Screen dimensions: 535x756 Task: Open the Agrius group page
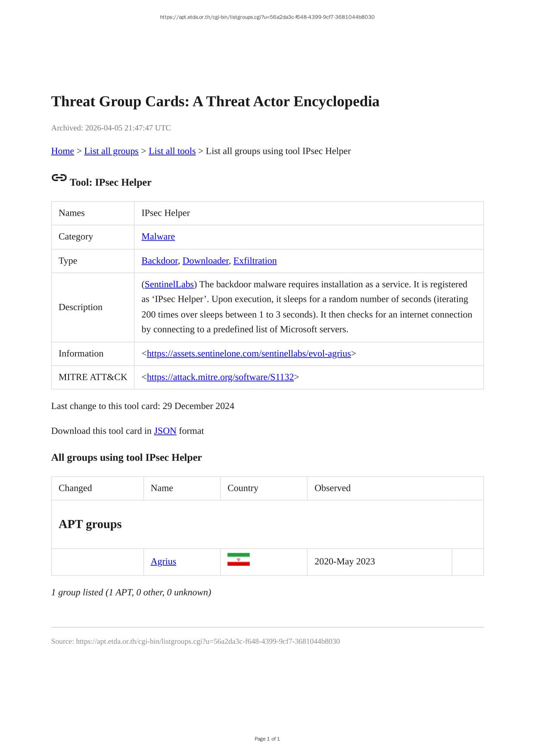163,561
